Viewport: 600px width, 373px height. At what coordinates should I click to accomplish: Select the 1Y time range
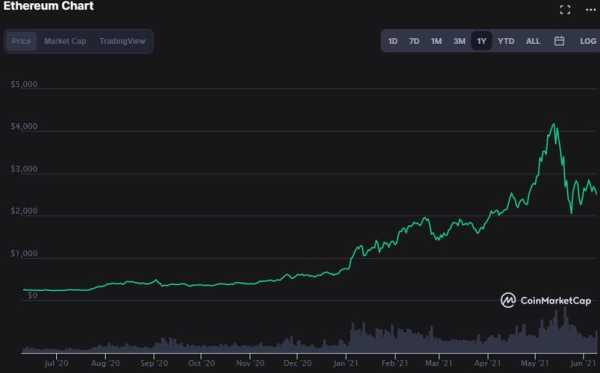click(x=481, y=41)
